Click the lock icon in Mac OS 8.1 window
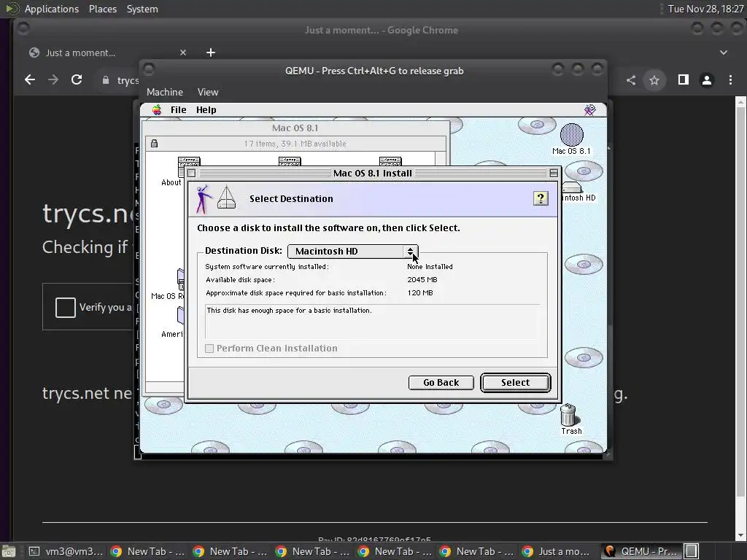The height and width of the screenshot is (560, 747). 155,144
